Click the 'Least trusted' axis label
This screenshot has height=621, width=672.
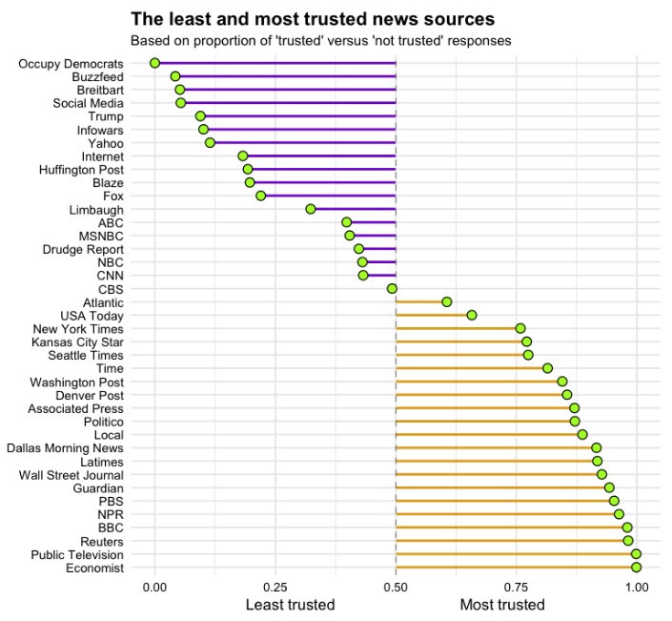tap(290, 605)
